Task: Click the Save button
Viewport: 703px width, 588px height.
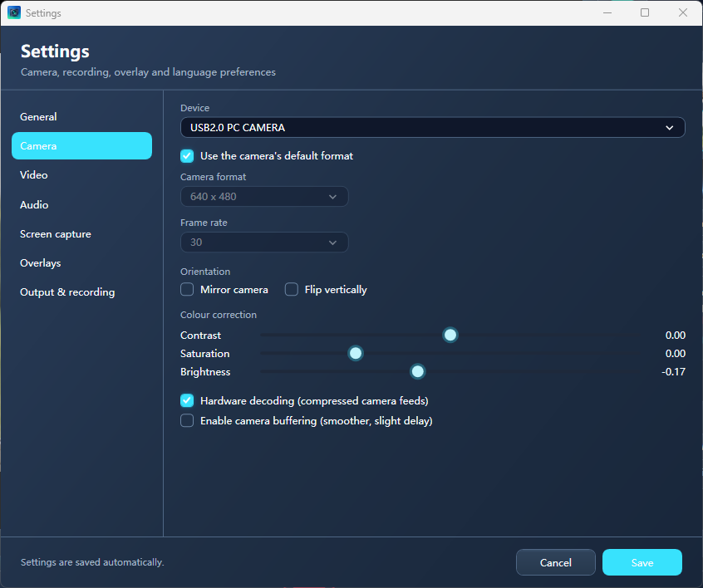Action: (x=642, y=562)
